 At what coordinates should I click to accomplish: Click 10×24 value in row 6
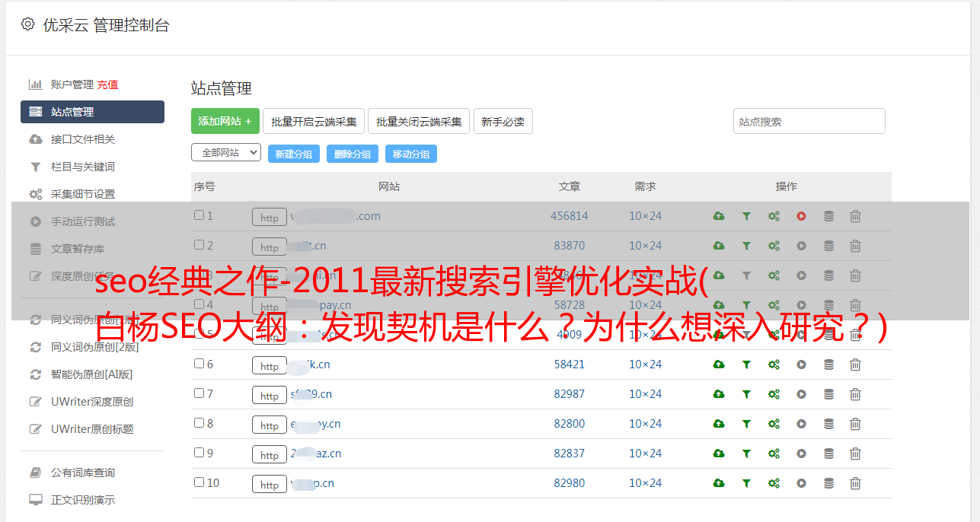click(x=645, y=364)
